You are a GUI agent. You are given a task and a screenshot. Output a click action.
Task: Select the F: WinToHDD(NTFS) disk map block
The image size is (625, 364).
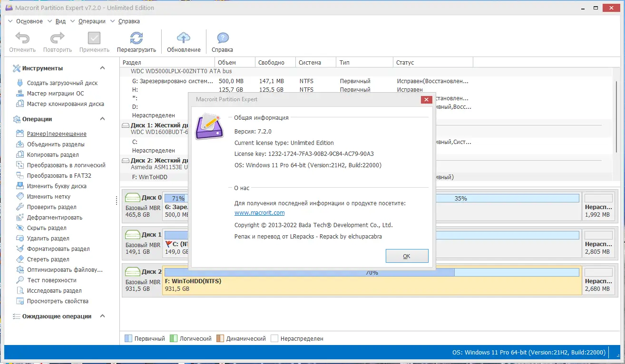[372, 280]
